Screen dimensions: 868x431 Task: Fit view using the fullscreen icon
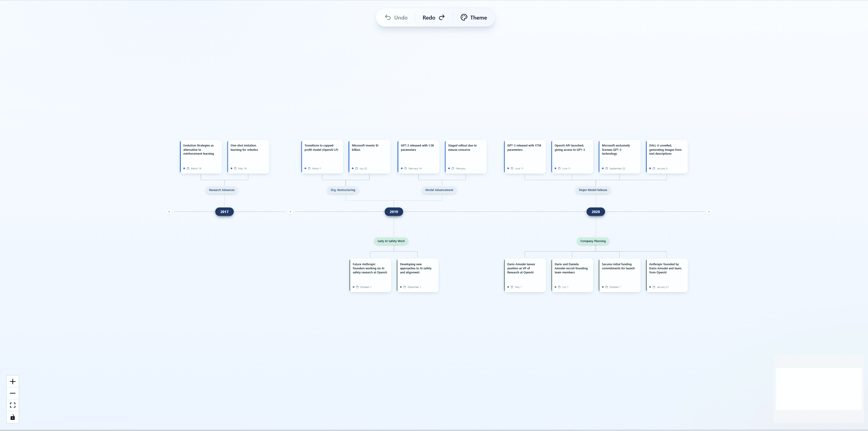[x=13, y=405]
